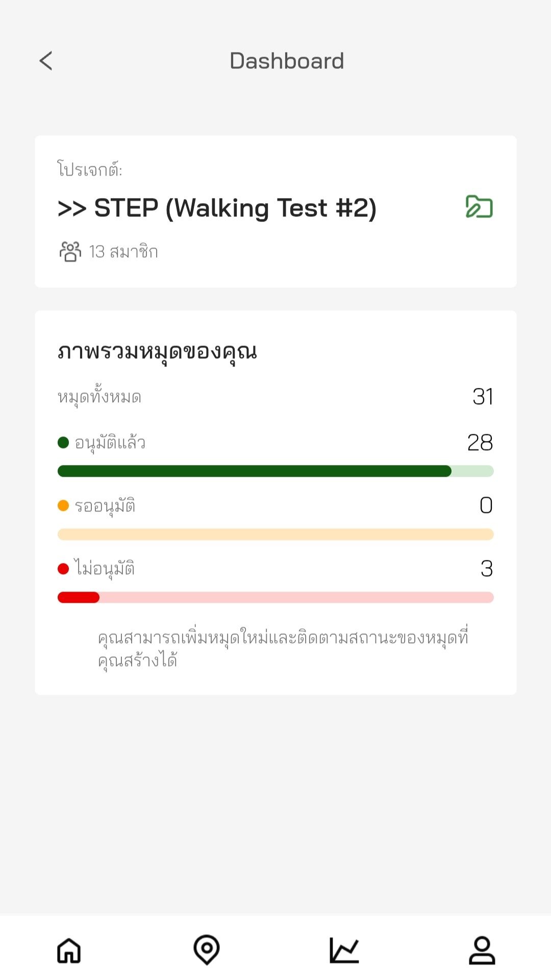
Task: Select project STEP (Walking Test #2) title
Action: click(x=217, y=208)
